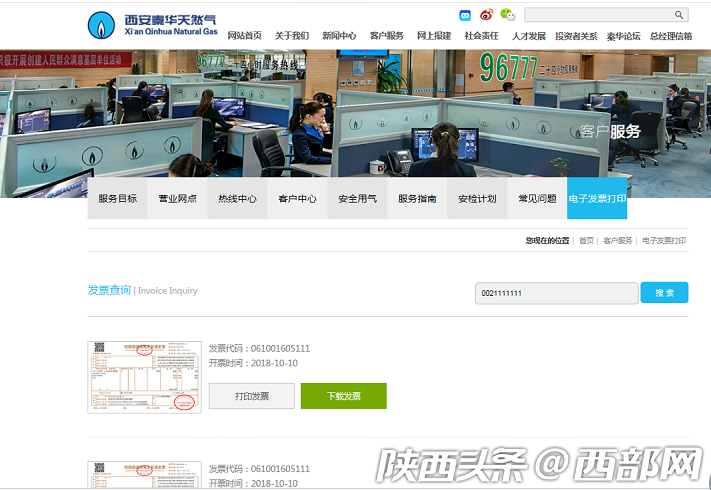Open 客户服务 in the top navigation
The image size is (711, 490).
pos(387,36)
